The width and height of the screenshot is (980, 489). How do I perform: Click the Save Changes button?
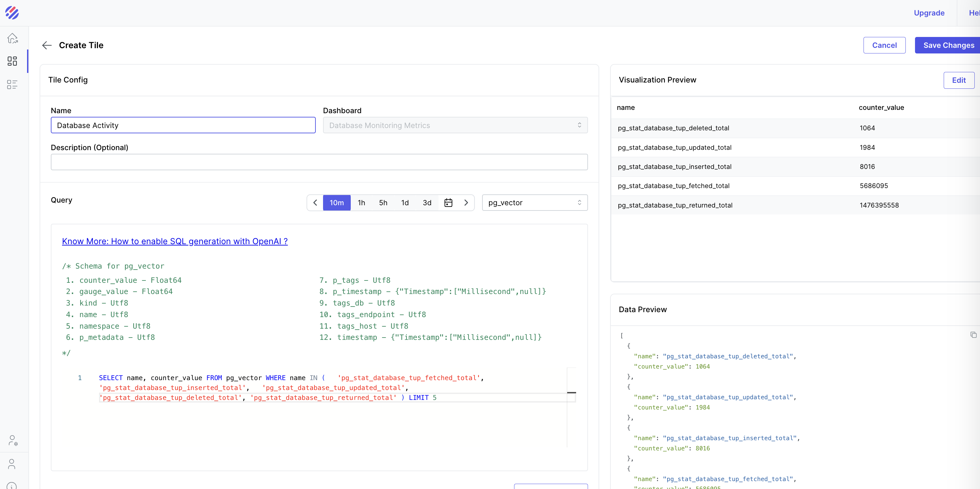[948, 45]
